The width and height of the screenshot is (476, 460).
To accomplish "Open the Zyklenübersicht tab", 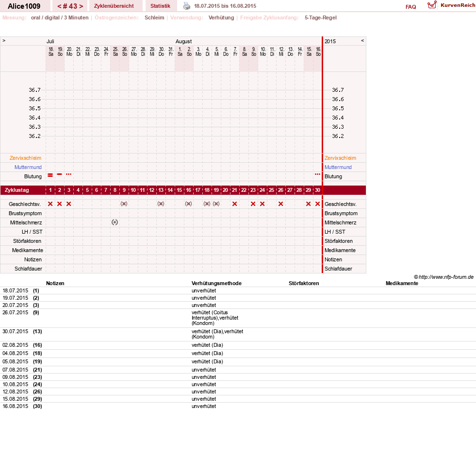I will point(114,6).
